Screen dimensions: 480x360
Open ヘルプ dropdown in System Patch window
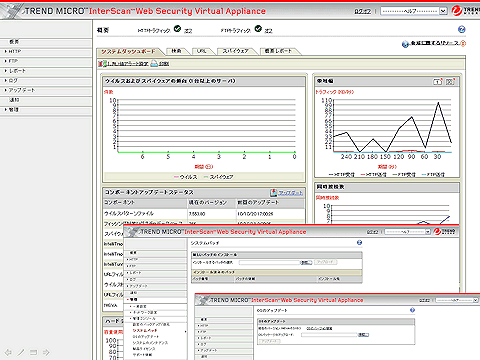coord(408,232)
